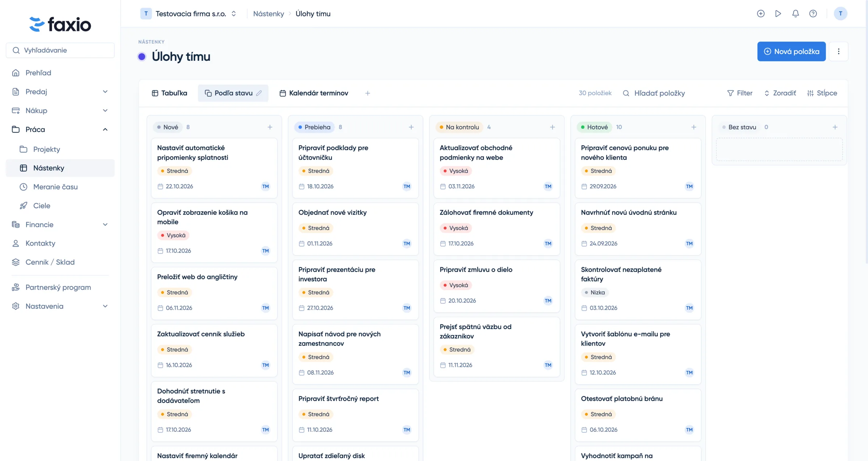Click the quick add plus-circle icon in header
This screenshot has width=868, height=461.
[x=761, y=13]
